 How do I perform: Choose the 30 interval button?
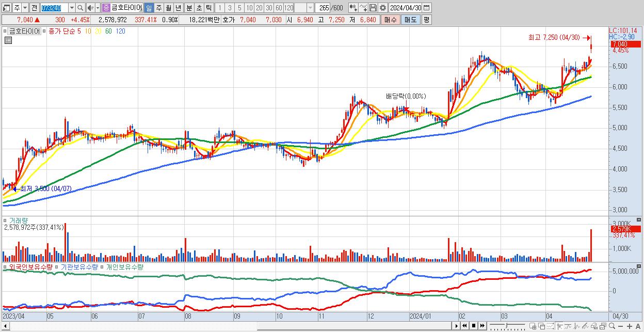click(x=269, y=8)
